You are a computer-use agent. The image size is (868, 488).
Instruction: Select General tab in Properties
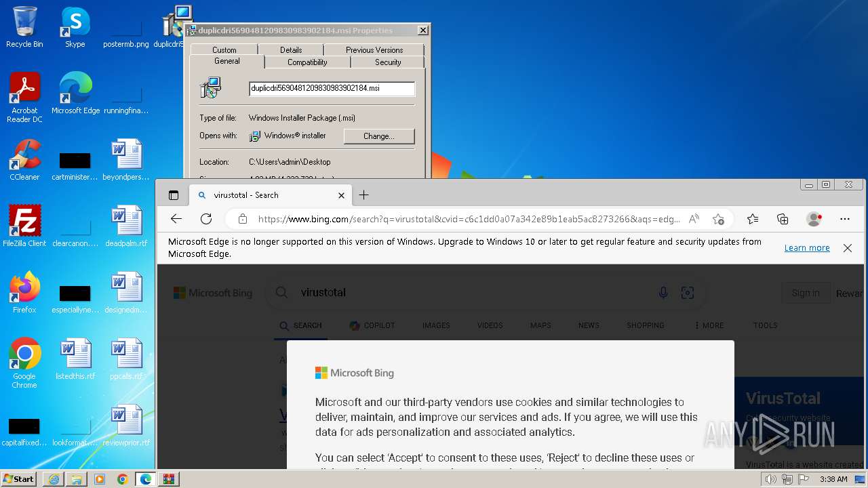point(226,61)
